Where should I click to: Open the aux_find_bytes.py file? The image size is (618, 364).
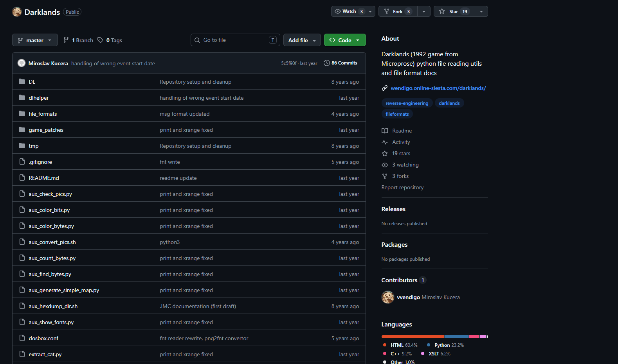50,274
